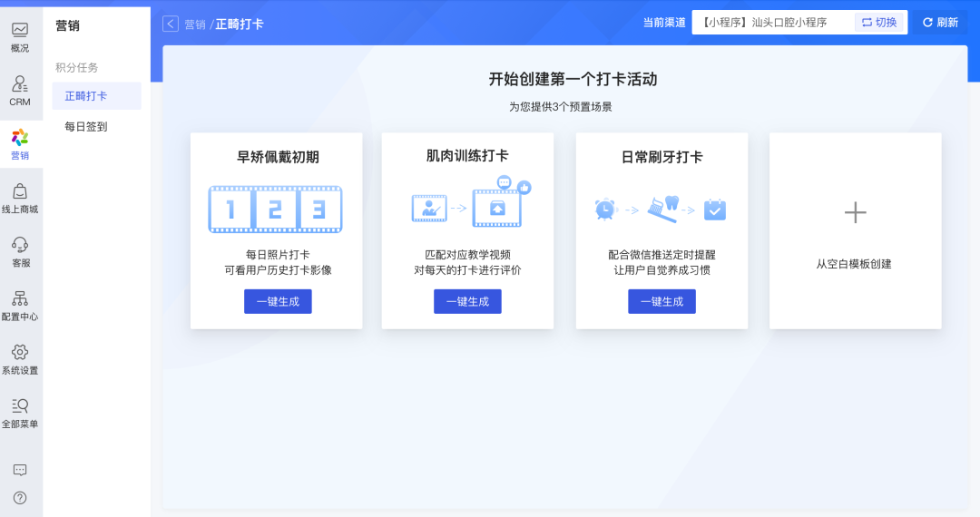Click the 早矫佩戴初期 card title

[279, 157]
